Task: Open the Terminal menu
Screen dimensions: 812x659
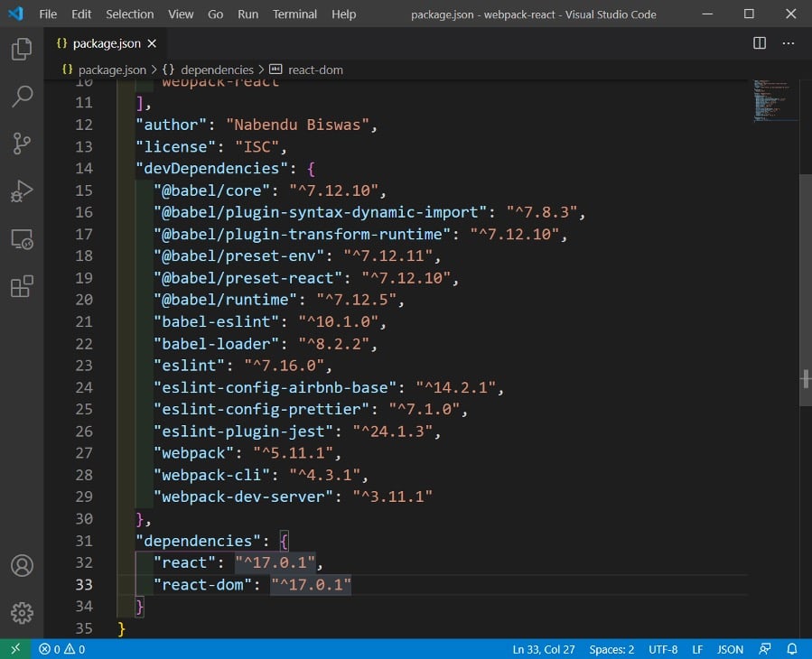Action: pyautogui.click(x=294, y=14)
